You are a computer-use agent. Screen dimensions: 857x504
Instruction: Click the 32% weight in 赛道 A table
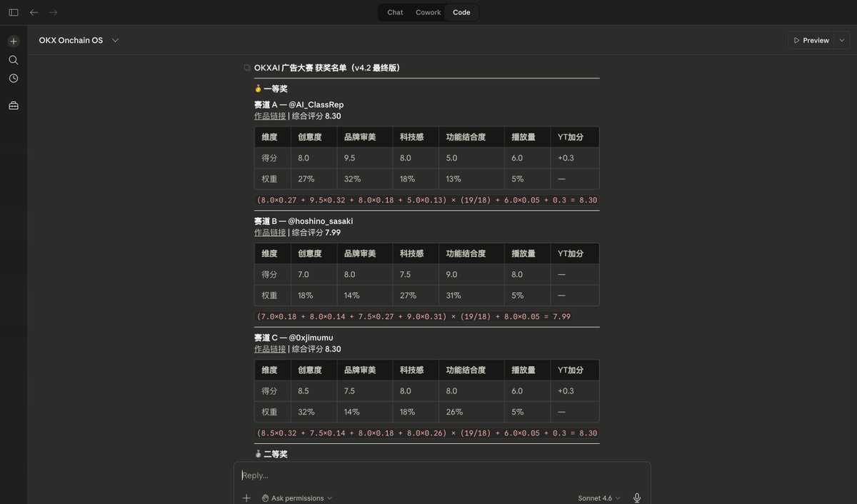pos(352,178)
